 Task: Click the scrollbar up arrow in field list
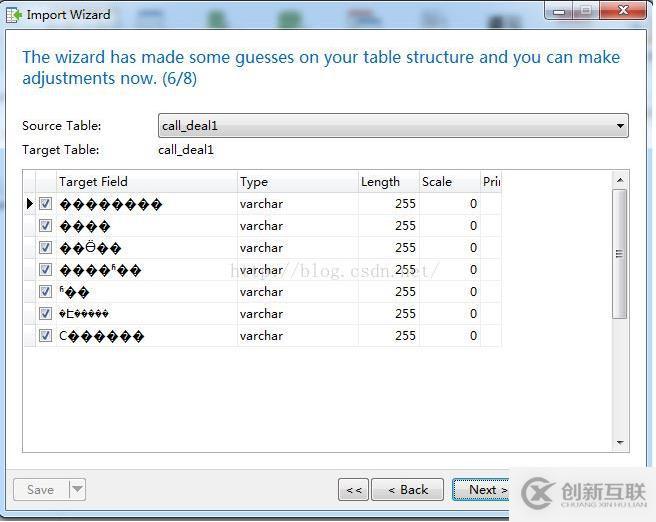620,180
